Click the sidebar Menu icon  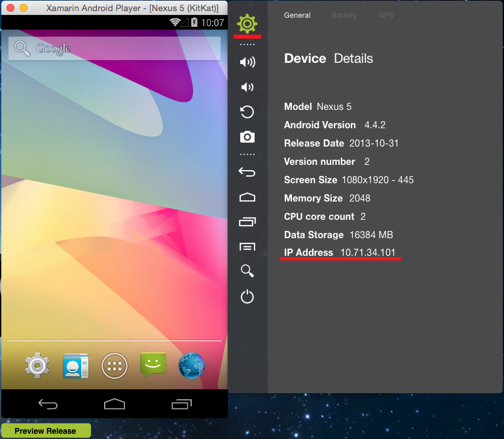[x=247, y=247]
